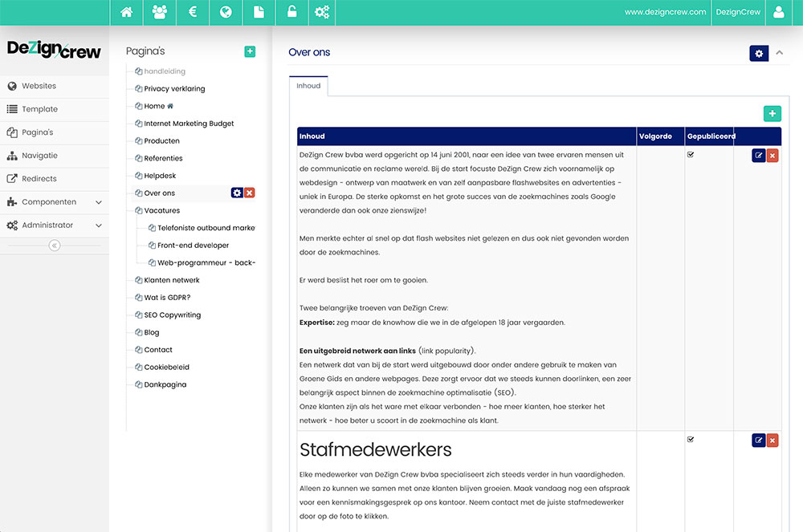
Task: Open the gears settings icon in top bar
Action: click(x=322, y=12)
